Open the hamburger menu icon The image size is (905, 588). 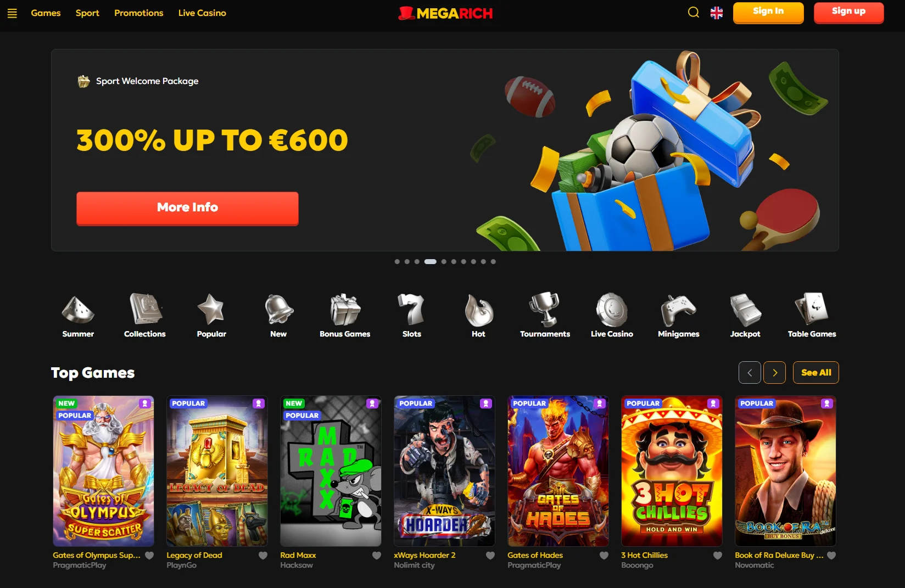[x=12, y=13]
